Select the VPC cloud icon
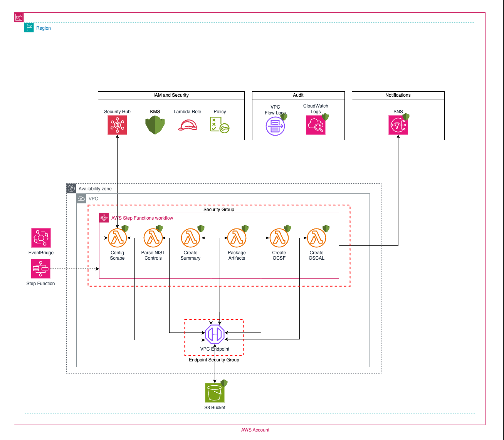This screenshot has width=504, height=440. pos(81,199)
